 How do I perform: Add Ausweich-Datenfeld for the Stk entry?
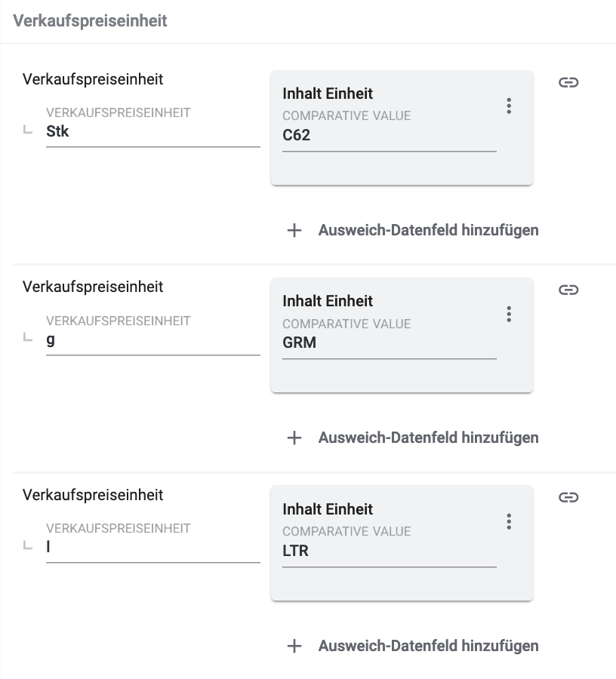click(428, 230)
